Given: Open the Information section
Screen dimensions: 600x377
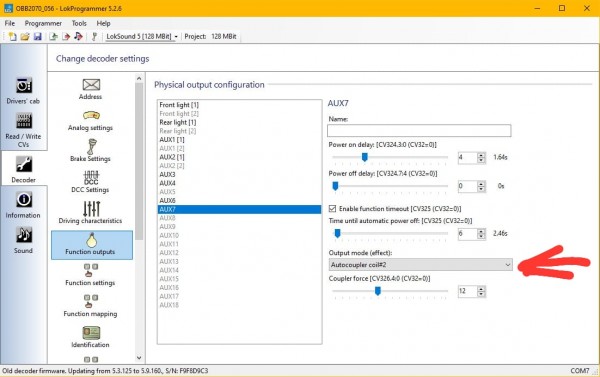Looking at the screenshot, I should pyautogui.click(x=23, y=205).
